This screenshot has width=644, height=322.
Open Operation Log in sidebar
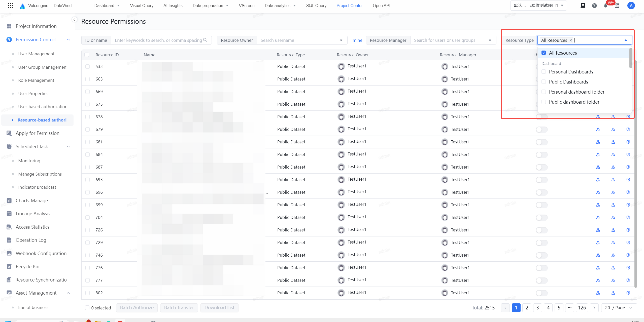(31, 240)
